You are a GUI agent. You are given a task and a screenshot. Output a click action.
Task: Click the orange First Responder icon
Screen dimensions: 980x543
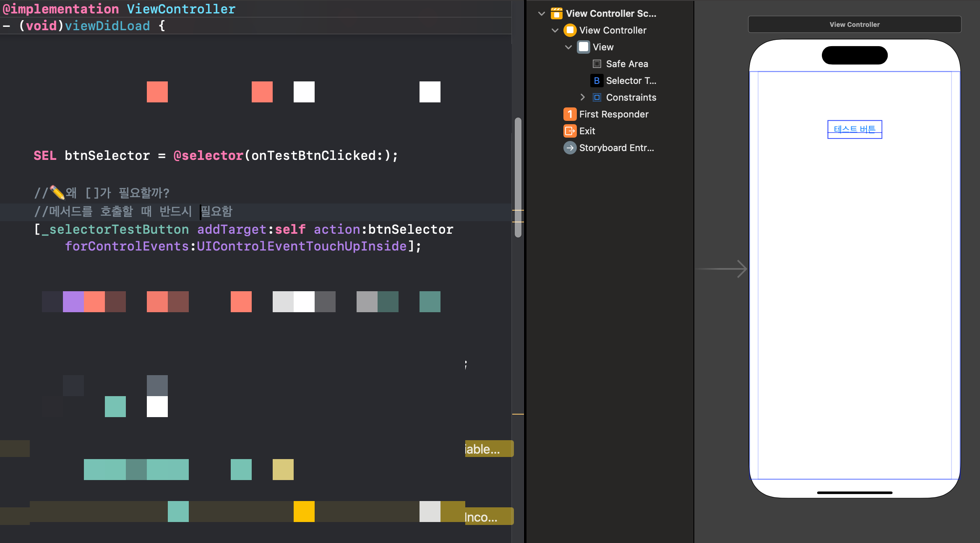570,114
